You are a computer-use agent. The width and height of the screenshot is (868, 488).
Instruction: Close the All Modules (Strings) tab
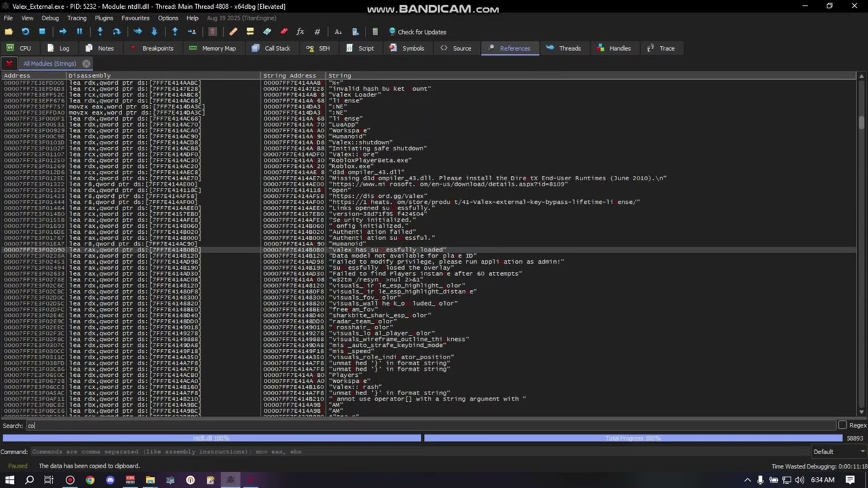[86, 64]
